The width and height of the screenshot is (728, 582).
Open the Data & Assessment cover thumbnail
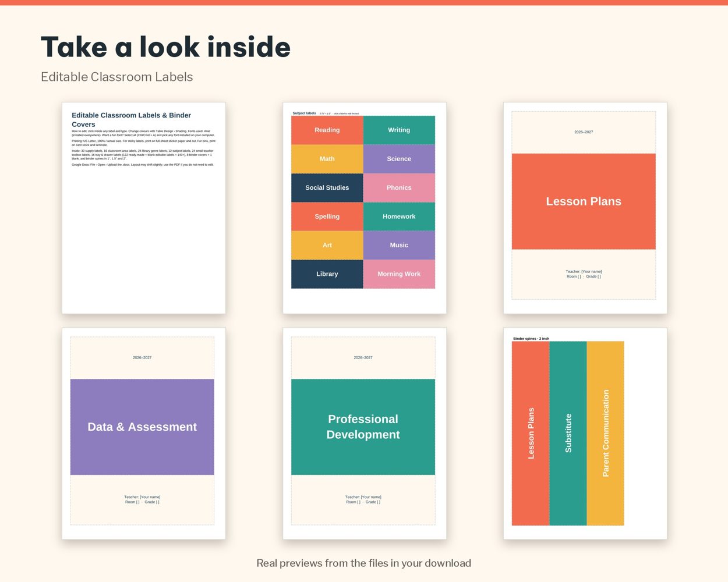pyautogui.click(x=144, y=433)
